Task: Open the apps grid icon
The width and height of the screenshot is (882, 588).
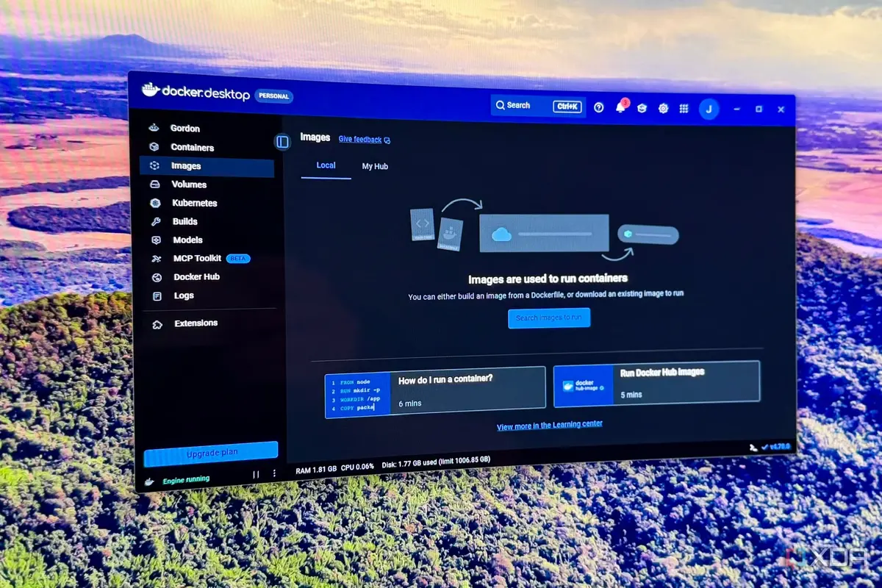Action: coord(684,108)
